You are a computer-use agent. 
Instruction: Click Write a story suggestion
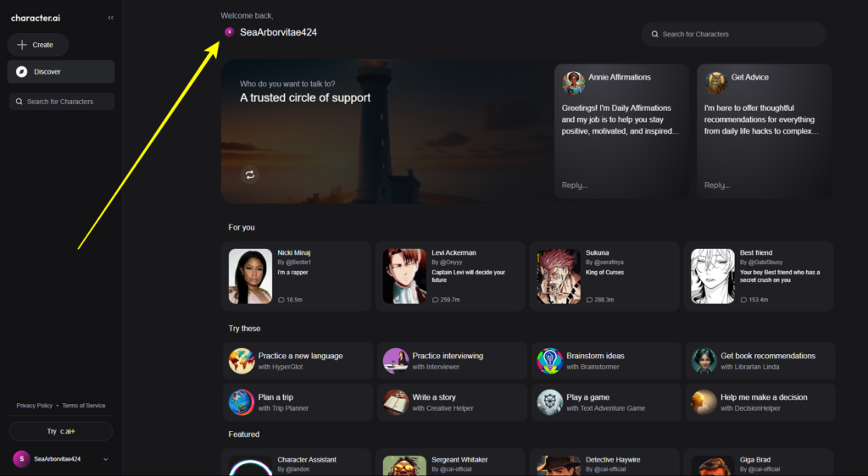(x=452, y=402)
